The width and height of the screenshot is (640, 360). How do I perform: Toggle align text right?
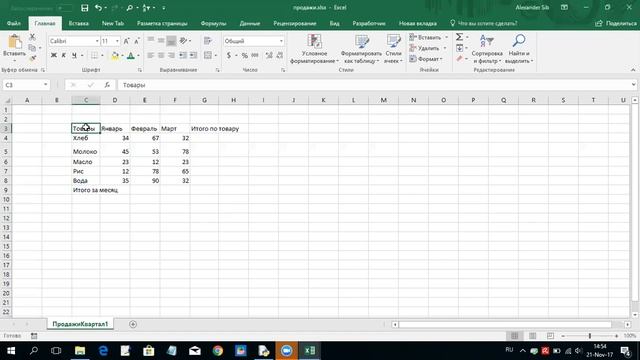point(171,56)
